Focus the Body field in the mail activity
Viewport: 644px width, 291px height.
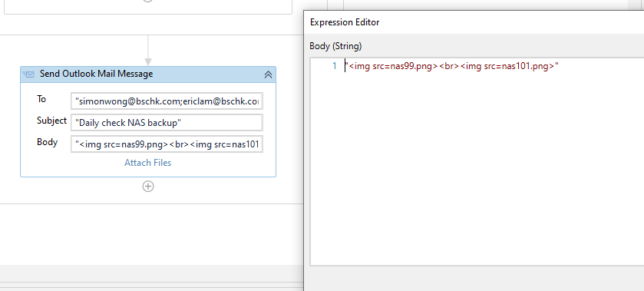167,144
